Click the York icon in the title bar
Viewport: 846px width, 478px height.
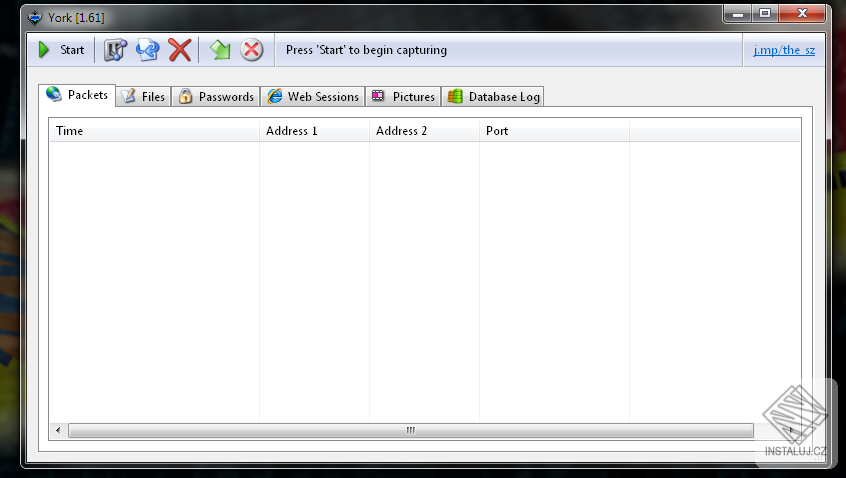pyautogui.click(x=35, y=18)
